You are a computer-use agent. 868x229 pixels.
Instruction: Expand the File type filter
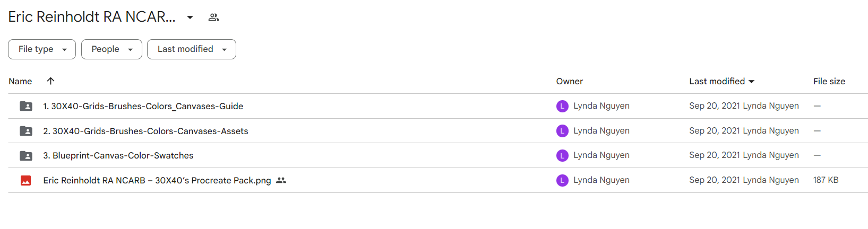pos(42,49)
